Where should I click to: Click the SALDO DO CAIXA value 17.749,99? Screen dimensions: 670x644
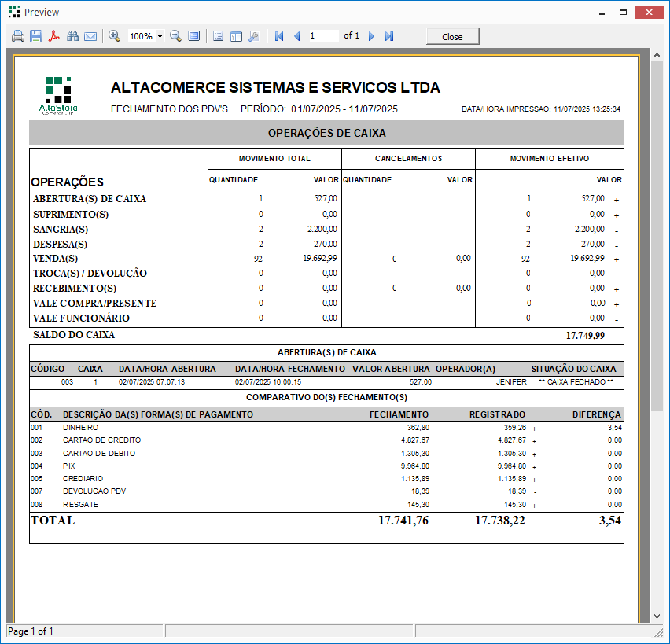[585, 336]
